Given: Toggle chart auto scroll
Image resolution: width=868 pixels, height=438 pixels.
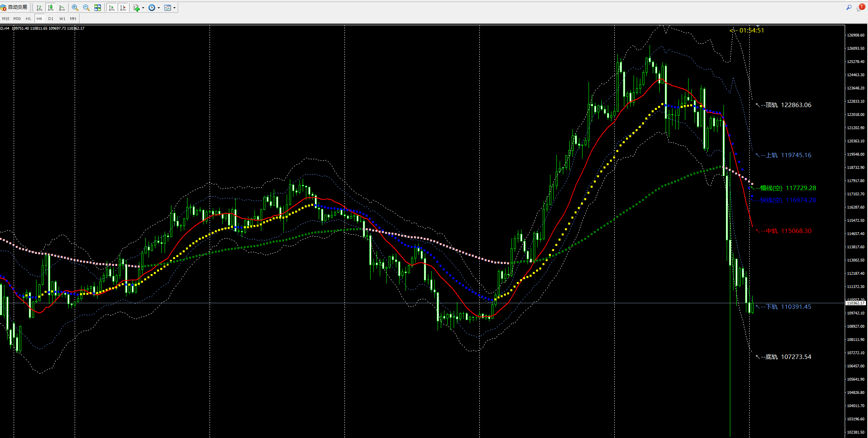Looking at the screenshot, I should (112, 8).
